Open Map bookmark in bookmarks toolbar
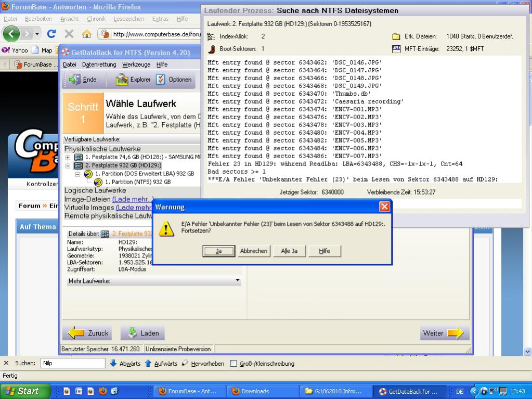 (x=42, y=50)
